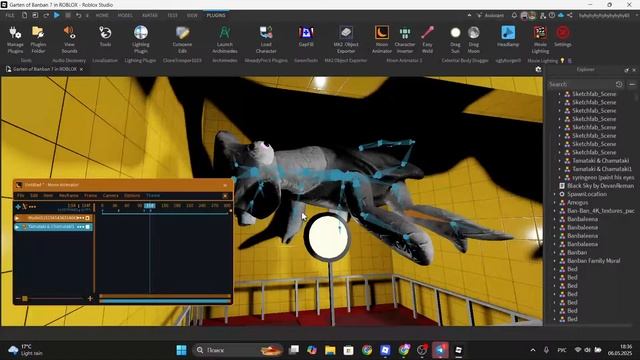The width and height of the screenshot is (640, 360).
Task: Open the three-dot options on the orange Model track
Action: pos(80,218)
